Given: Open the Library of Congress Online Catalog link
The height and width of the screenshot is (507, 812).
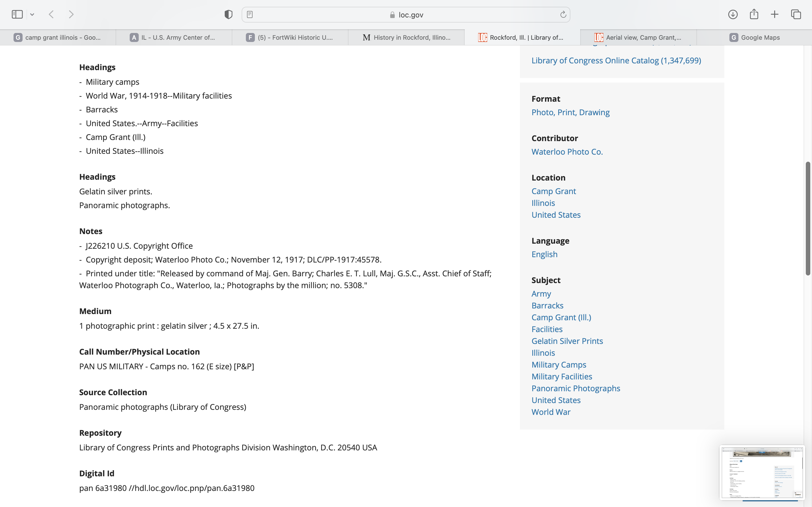Looking at the screenshot, I should tap(616, 60).
